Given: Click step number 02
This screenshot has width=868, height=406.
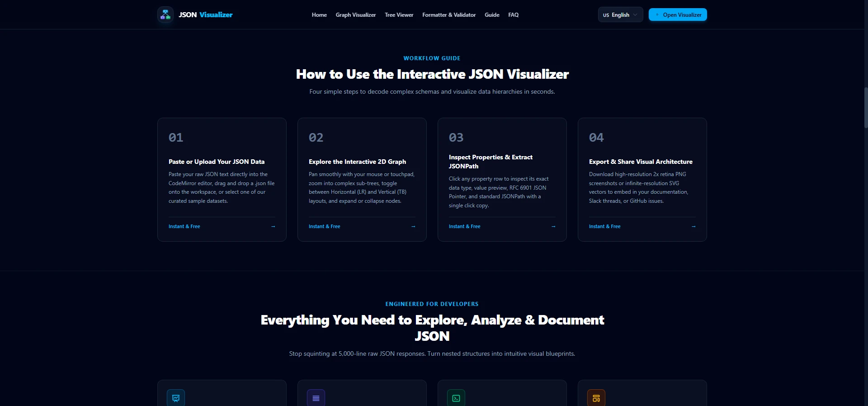Looking at the screenshot, I should point(316,138).
